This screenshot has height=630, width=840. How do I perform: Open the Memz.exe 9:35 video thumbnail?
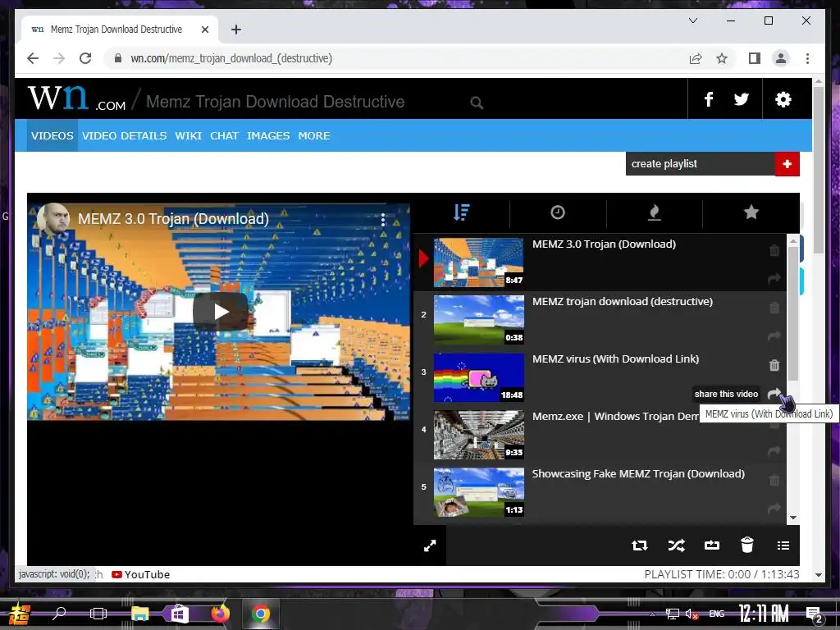pos(478,435)
